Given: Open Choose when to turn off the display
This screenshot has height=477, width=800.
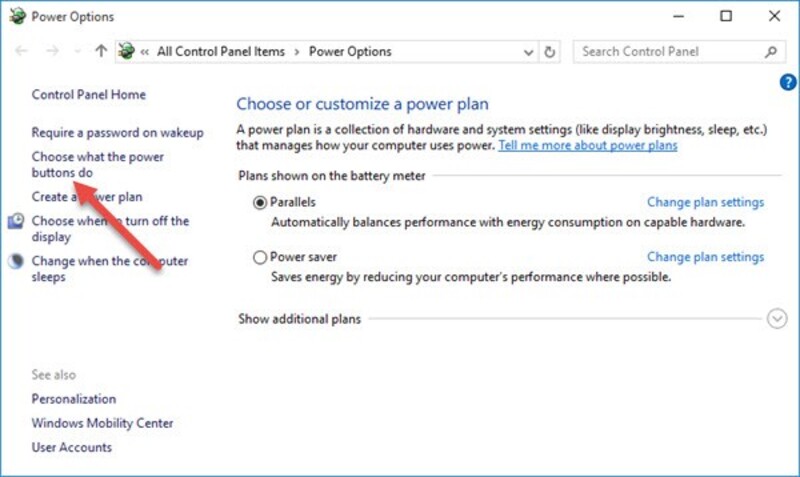Looking at the screenshot, I should [110, 229].
